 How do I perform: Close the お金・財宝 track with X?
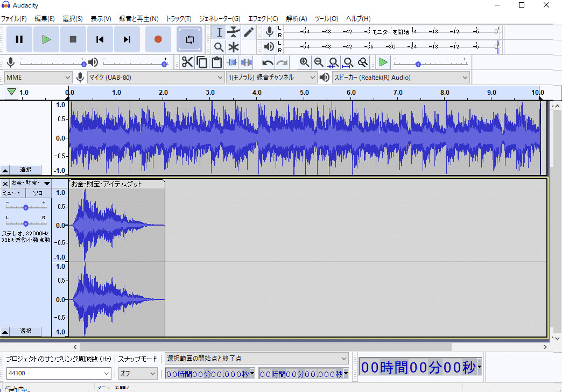click(x=5, y=184)
